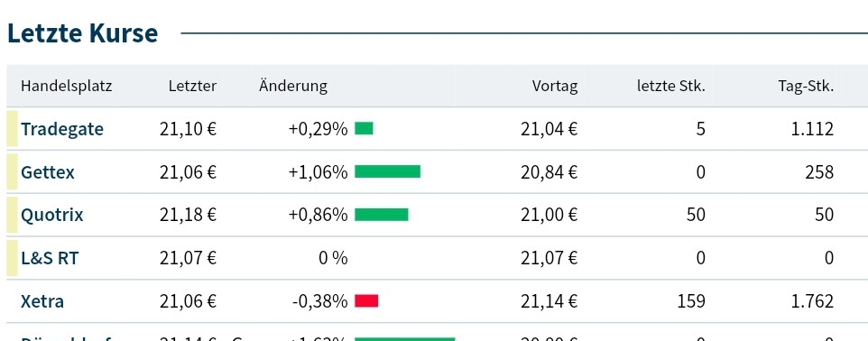Open the Tradegate exchange link

coord(62,129)
